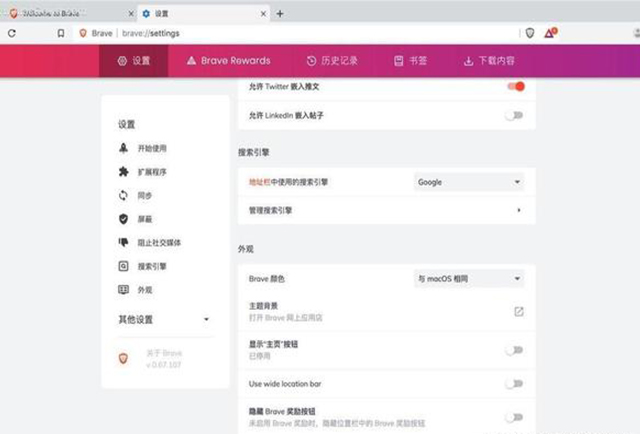Click the search icon for 搜索引擎
The width and height of the screenshot is (640, 434).
[x=123, y=266]
